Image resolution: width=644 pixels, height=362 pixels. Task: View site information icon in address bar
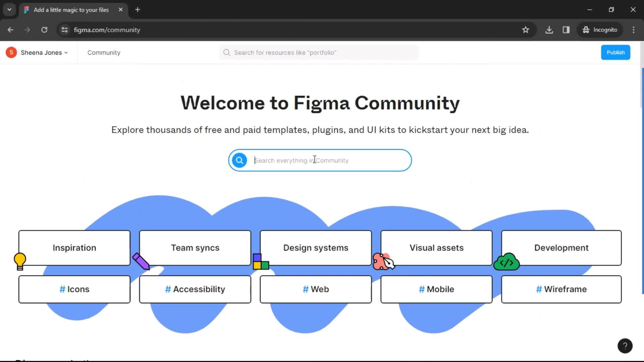point(64,30)
